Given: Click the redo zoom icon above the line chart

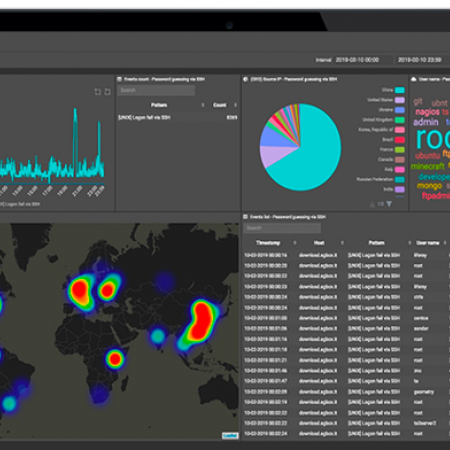Looking at the screenshot, I should pyautogui.click(x=107, y=92).
